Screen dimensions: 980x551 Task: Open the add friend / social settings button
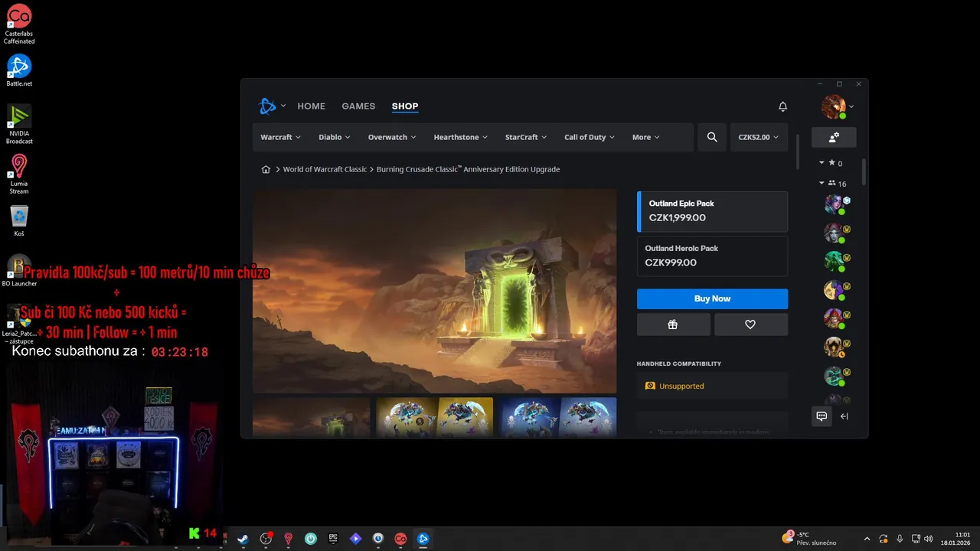click(x=834, y=137)
